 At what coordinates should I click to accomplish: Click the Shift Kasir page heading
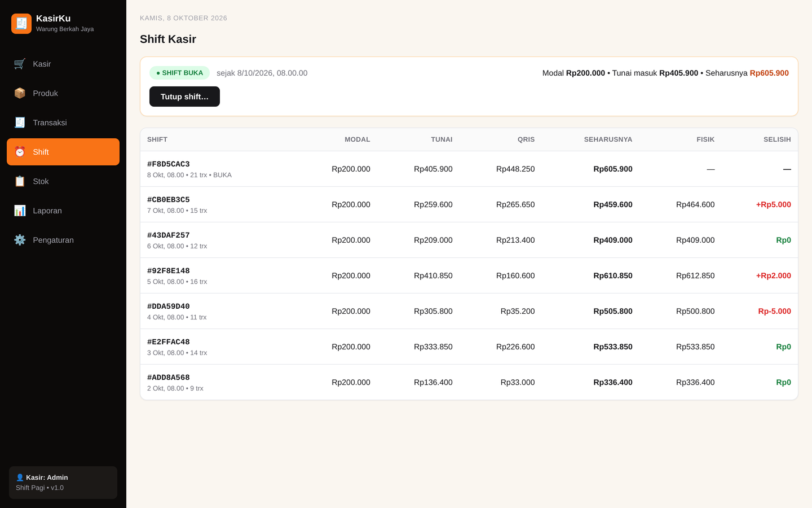pyautogui.click(x=168, y=39)
